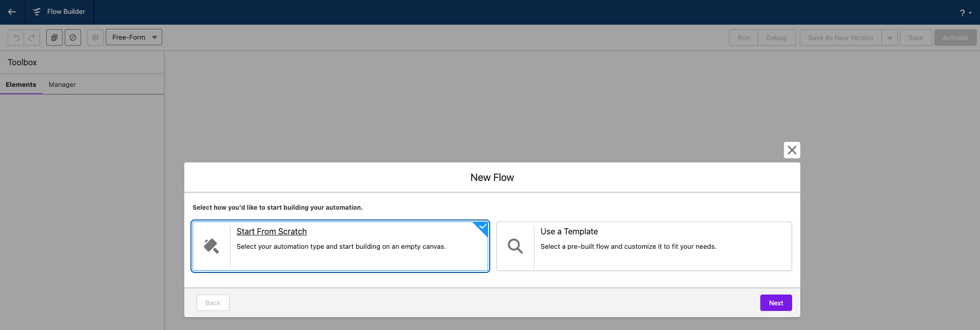The width and height of the screenshot is (980, 330).
Task: Open flow settings gear icon
Action: point(95,38)
